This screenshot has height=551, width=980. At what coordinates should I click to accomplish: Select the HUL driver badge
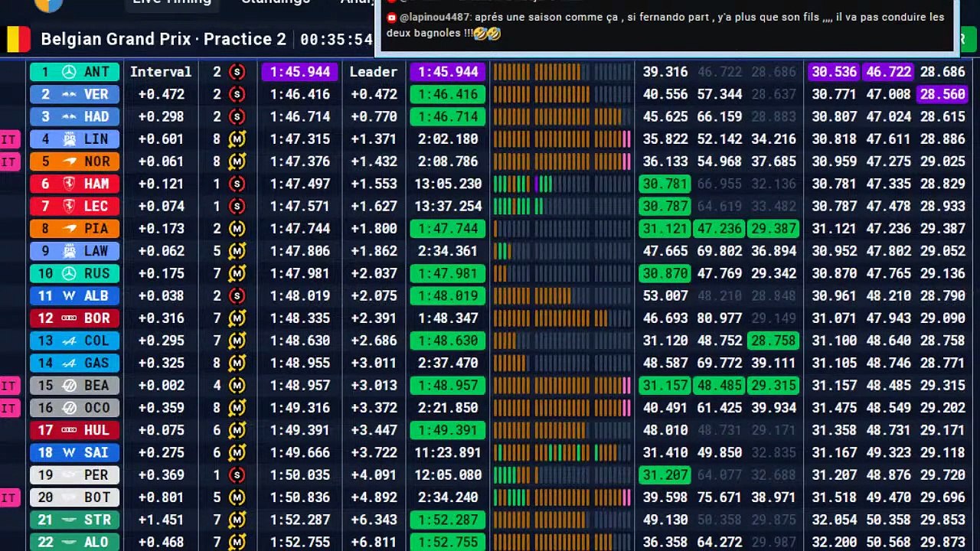(75, 430)
